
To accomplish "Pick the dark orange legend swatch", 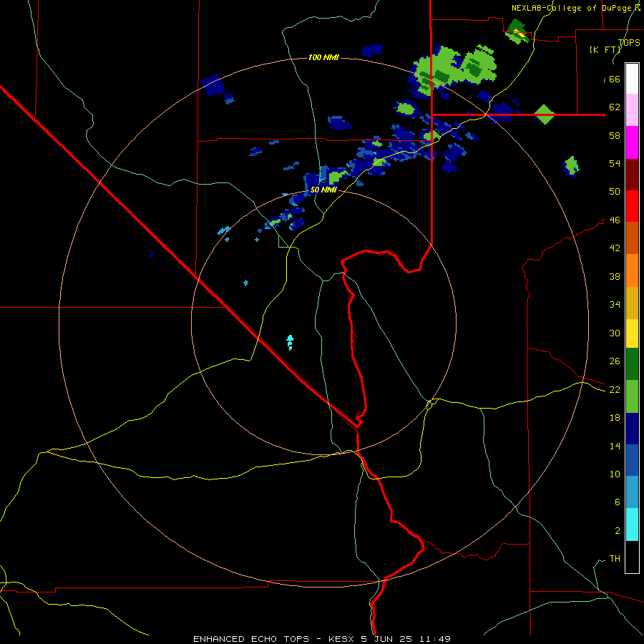I will click(632, 238).
